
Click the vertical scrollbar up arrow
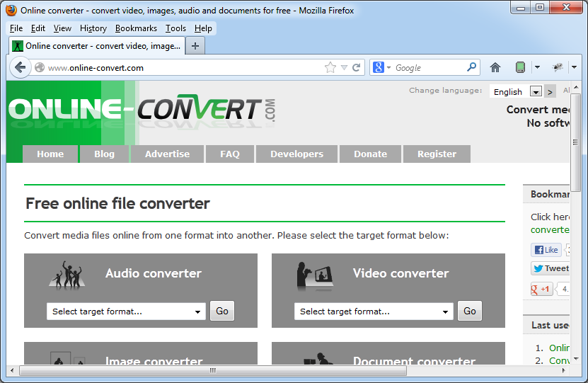(576, 87)
